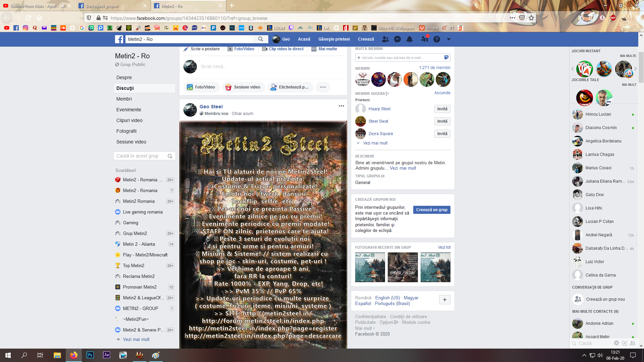Expand shortcuts with Vezi mai mult
The width and height of the screenshot is (644, 362).
[136, 339]
